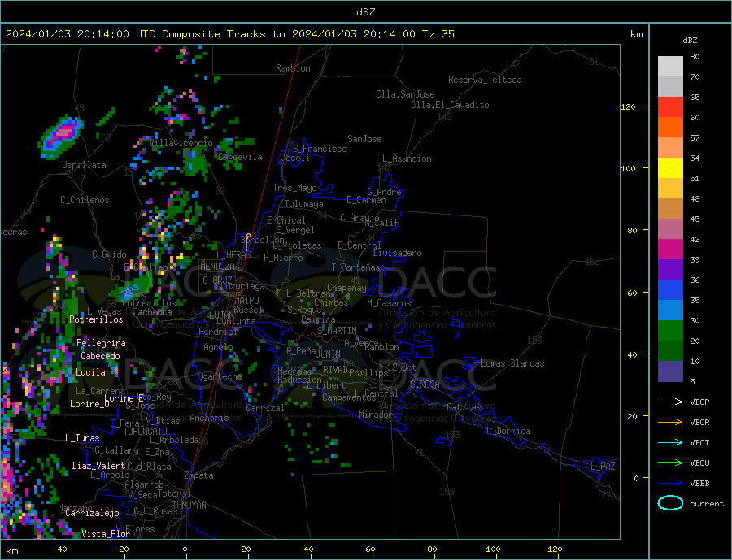Image resolution: width=732 pixels, height=560 pixels.
Task: Click the Tulumaya label
Action: (x=304, y=204)
